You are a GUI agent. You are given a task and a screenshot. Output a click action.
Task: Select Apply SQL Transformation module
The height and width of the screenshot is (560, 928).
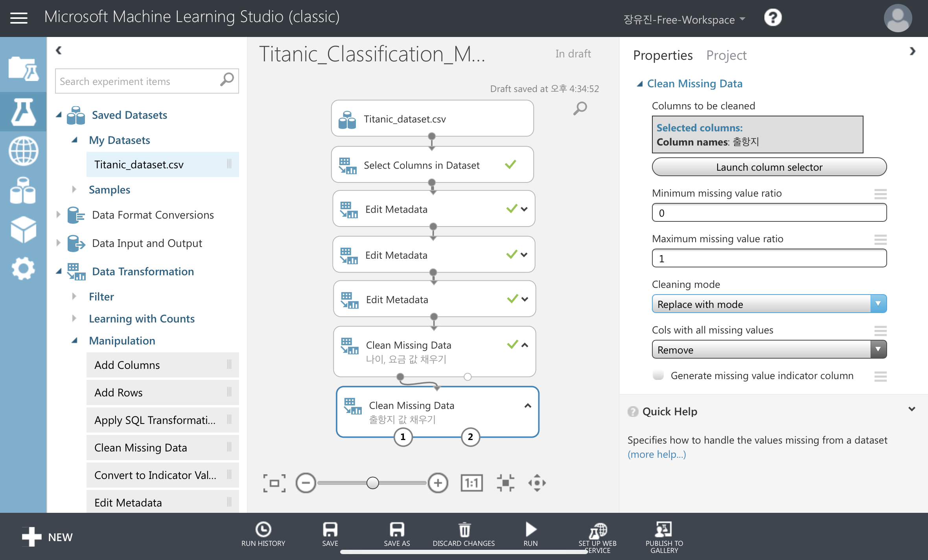click(162, 420)
